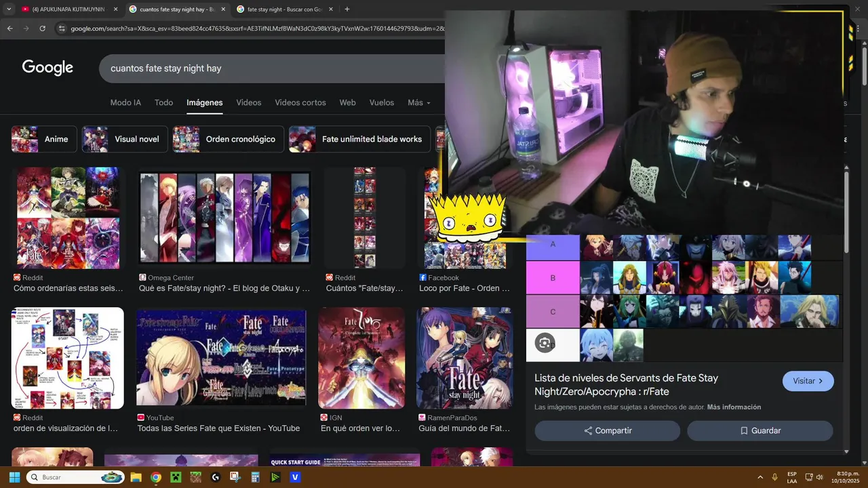Open RamenParaDos Fate stay night poster
The image size is (868, 488).
click(x=465, y=358)
